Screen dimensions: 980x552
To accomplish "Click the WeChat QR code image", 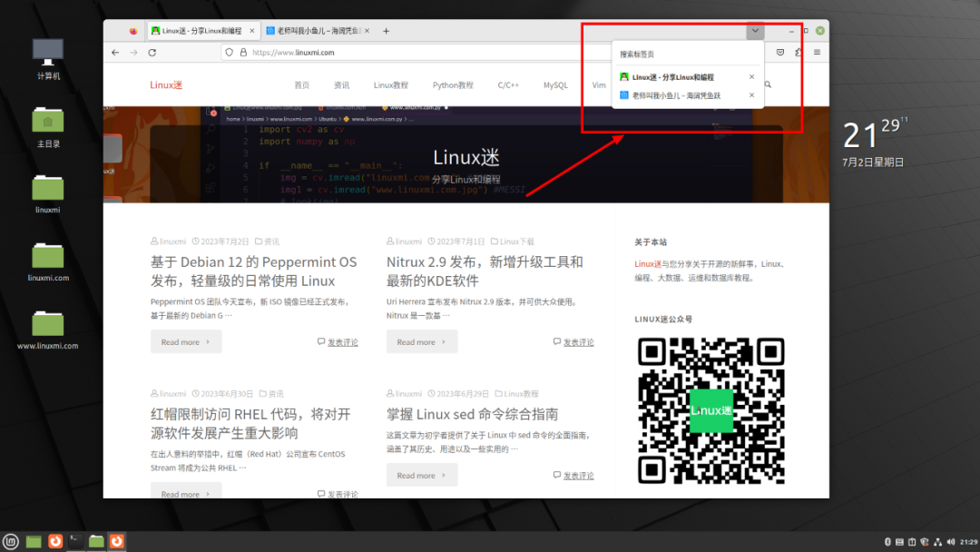I will (x=711, y=410).
